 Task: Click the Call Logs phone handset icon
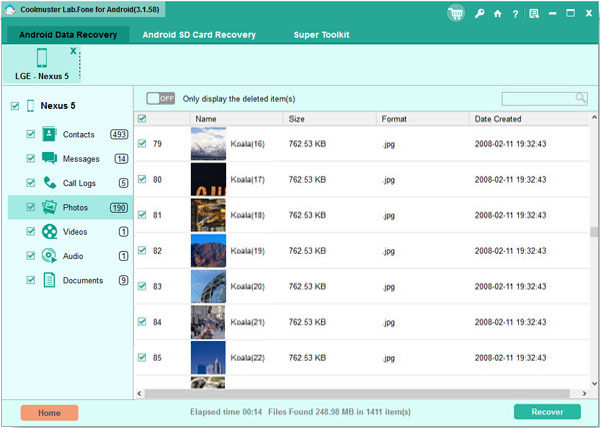point(50,183)
